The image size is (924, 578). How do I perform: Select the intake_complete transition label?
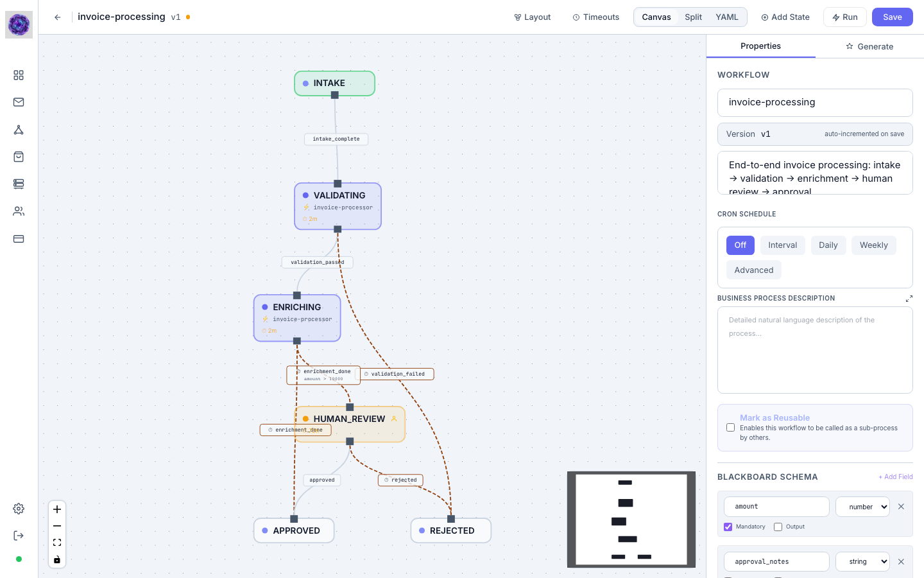point(336,139)
